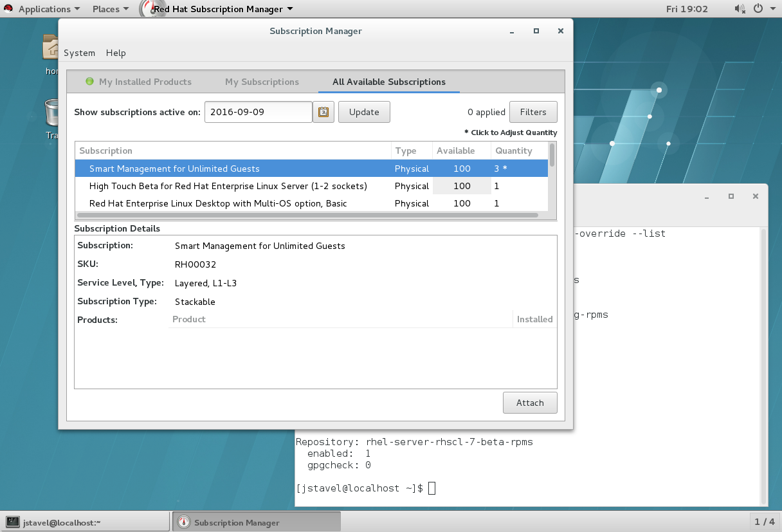This screenshot has height=532, width=782.
Task: Click Service Level value Layered, L1-L3
Action: (206, 283)
